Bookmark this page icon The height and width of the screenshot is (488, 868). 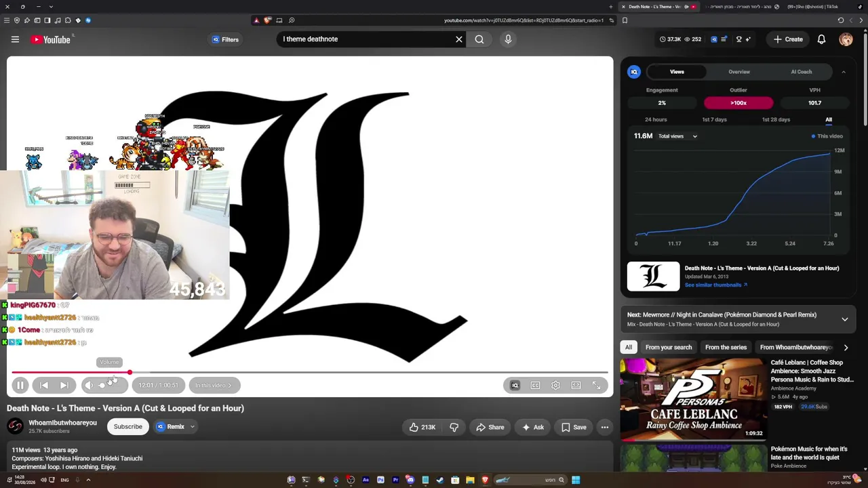(x=625, y=20)
